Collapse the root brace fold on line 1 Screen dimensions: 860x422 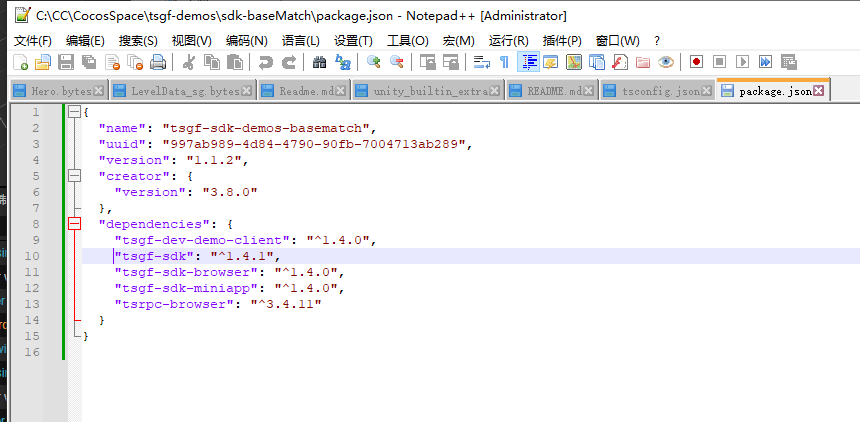(74, 112)
